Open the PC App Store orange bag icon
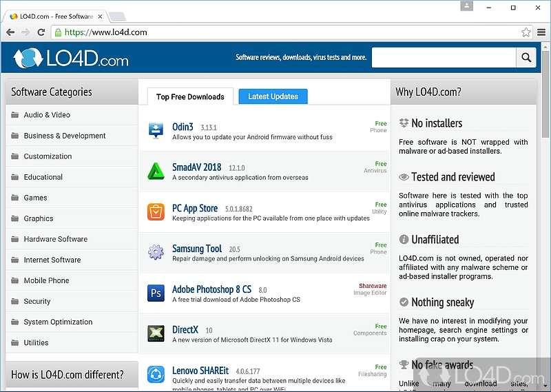551x392 pixels. click(x=156, y=212)
